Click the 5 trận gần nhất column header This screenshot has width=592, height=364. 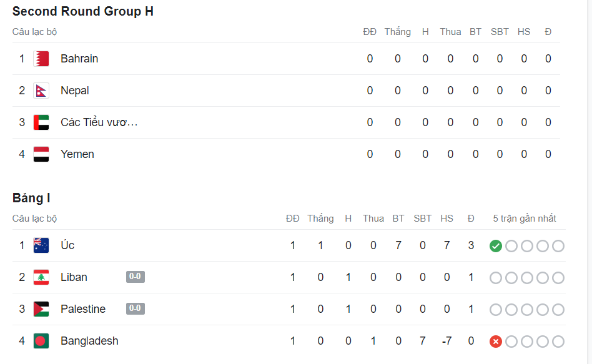pos(525,219)
